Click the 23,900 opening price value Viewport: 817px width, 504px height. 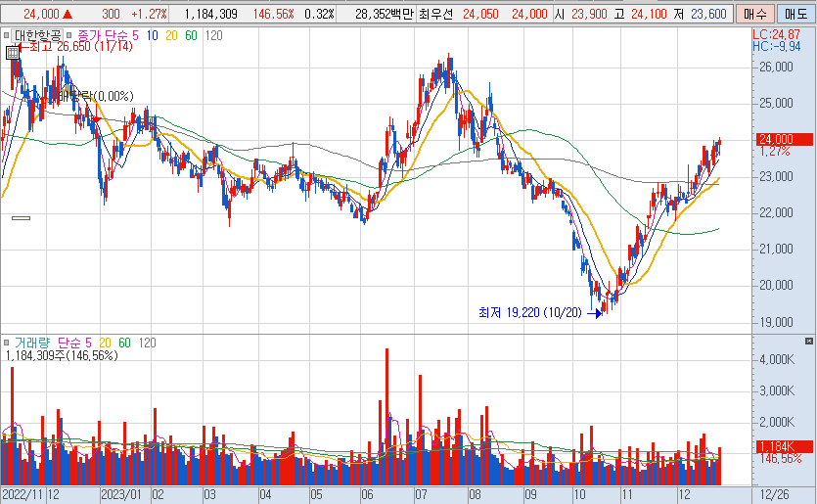click(x=589, y=14)
